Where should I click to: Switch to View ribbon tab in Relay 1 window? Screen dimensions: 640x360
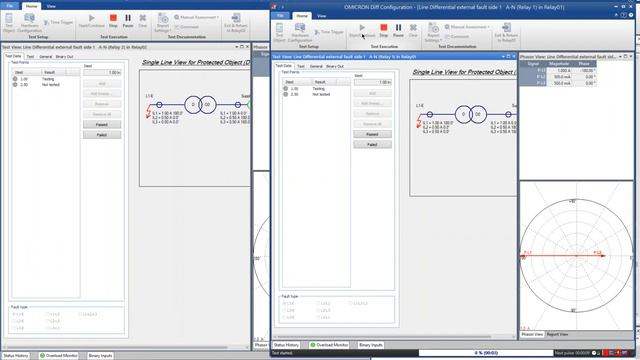[x=322, y=16]
